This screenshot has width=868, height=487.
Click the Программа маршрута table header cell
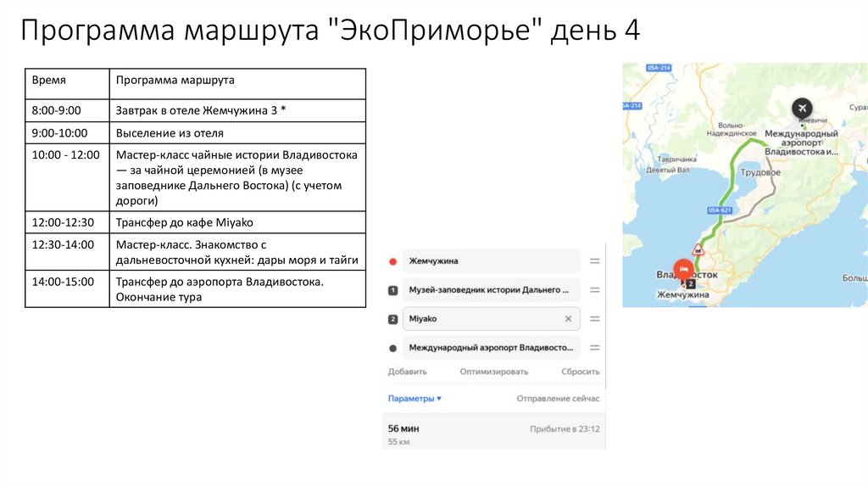237,84
